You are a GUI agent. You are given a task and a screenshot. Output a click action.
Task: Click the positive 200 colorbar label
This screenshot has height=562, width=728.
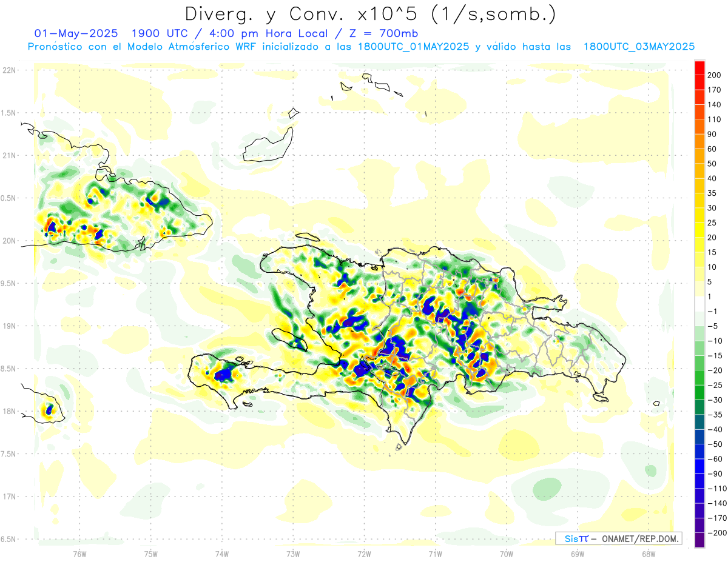(714, 75)
